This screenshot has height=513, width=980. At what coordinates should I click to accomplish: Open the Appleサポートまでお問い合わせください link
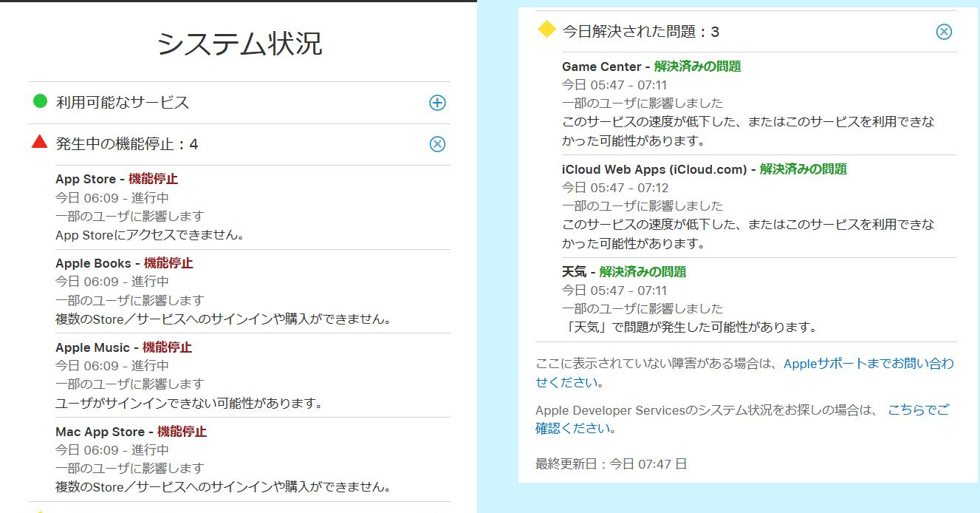click(x=868, y=364)
